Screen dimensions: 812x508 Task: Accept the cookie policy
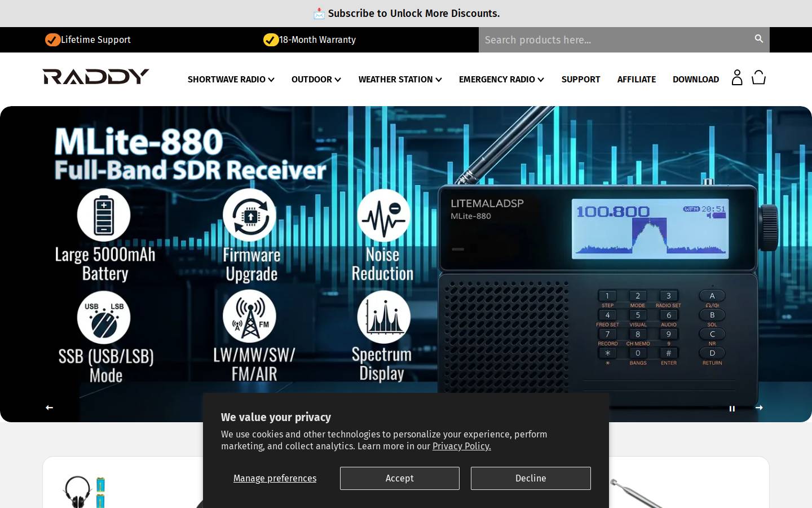(x=400, y=478)
